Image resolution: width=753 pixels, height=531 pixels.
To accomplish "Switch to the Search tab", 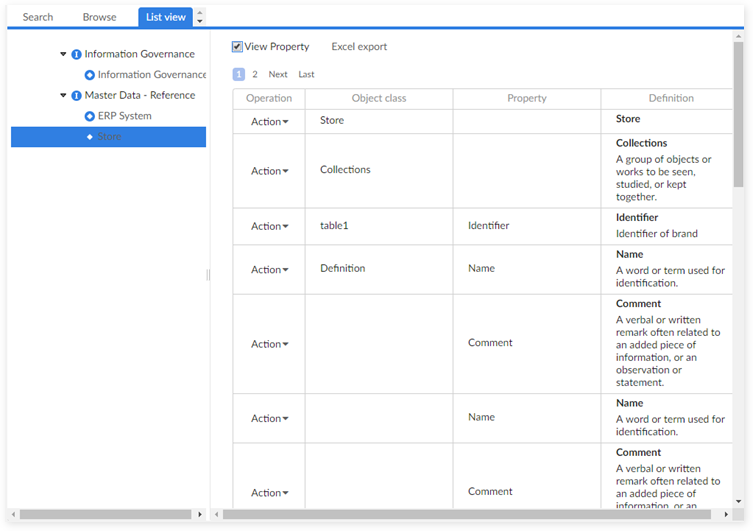I will (38, 17).
